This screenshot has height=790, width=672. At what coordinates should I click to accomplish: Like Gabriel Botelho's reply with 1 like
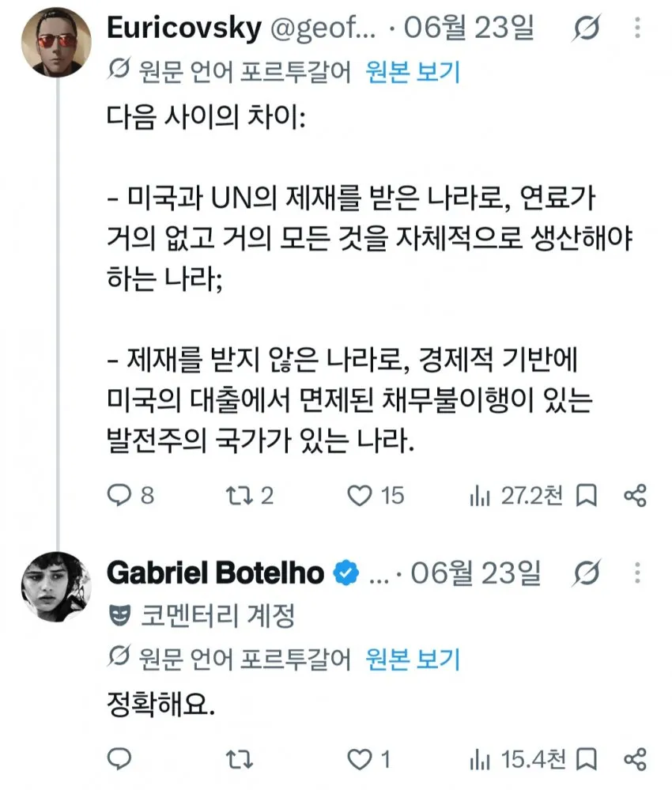click(368, 759)
